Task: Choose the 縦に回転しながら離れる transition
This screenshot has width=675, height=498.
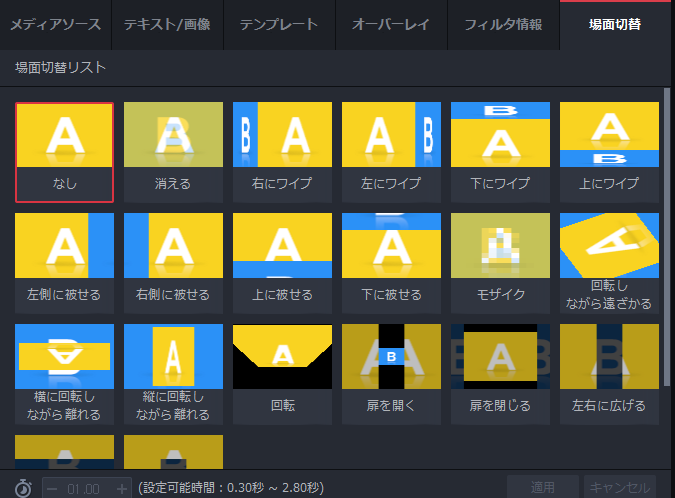Action: tap(173, 374)
